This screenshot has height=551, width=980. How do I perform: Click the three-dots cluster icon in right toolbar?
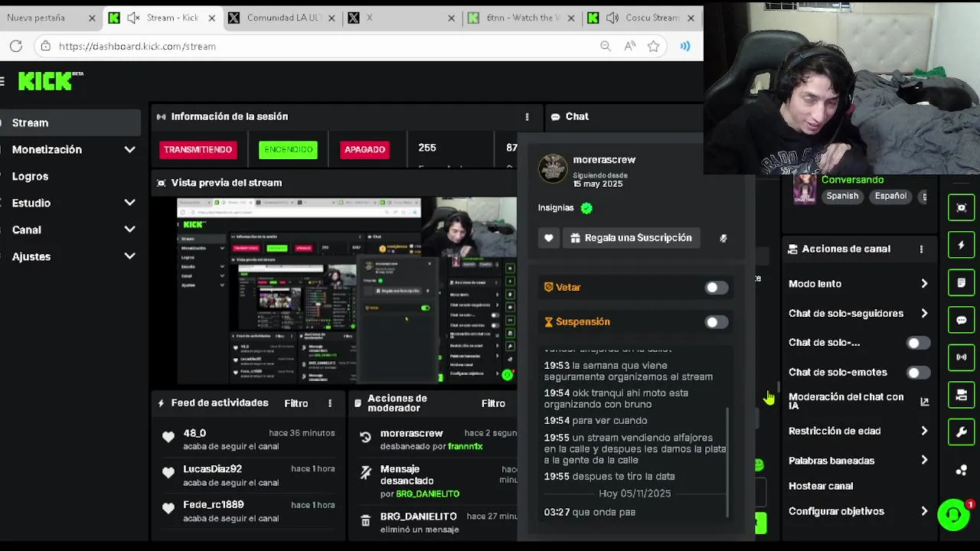[x=962, y=470]
